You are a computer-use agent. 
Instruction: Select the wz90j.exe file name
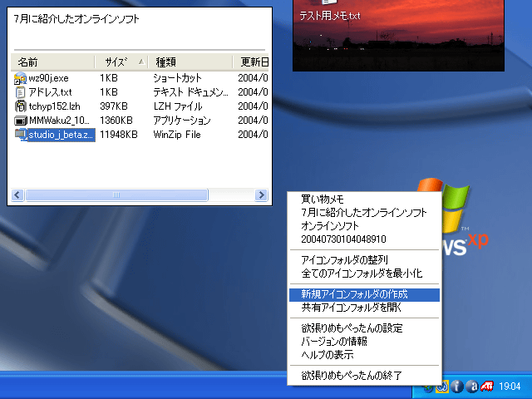click(48, 78)
